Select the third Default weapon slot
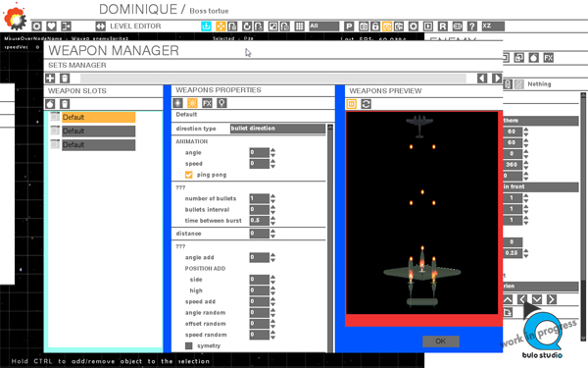Viewport: 588px width, 368px height. [x=98, y=145]
